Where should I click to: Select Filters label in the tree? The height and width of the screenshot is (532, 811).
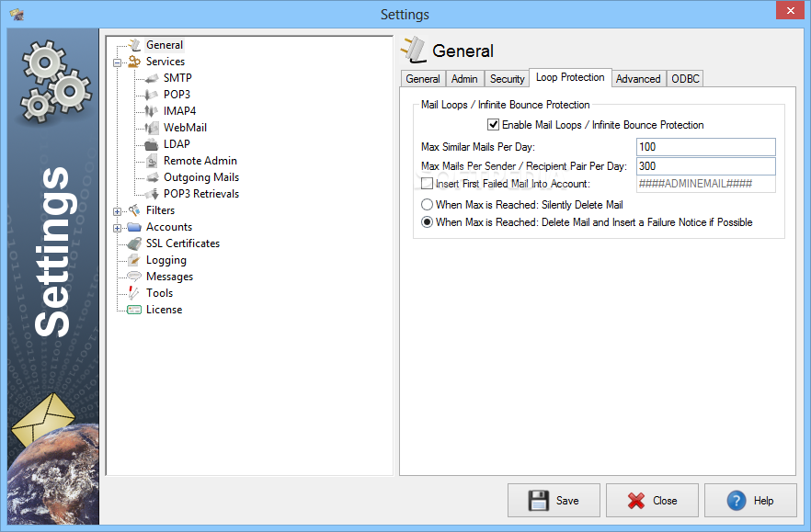(160, 210)
